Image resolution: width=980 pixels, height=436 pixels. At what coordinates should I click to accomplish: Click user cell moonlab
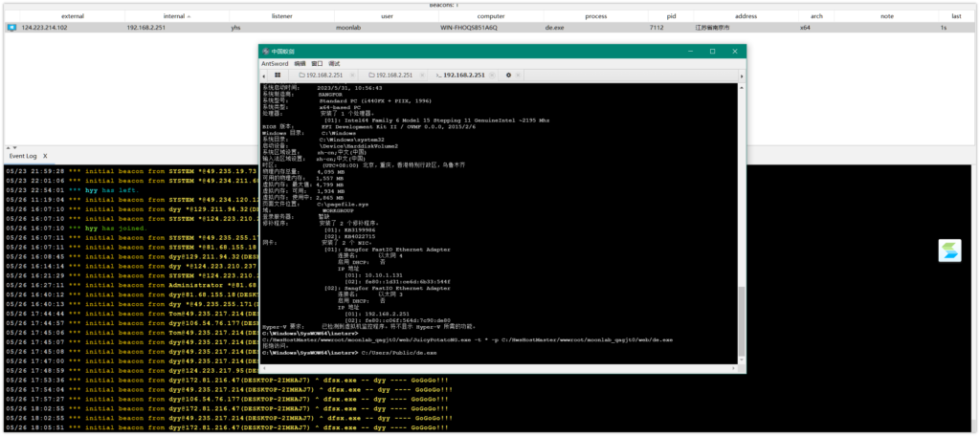click(x=348, y=28)
